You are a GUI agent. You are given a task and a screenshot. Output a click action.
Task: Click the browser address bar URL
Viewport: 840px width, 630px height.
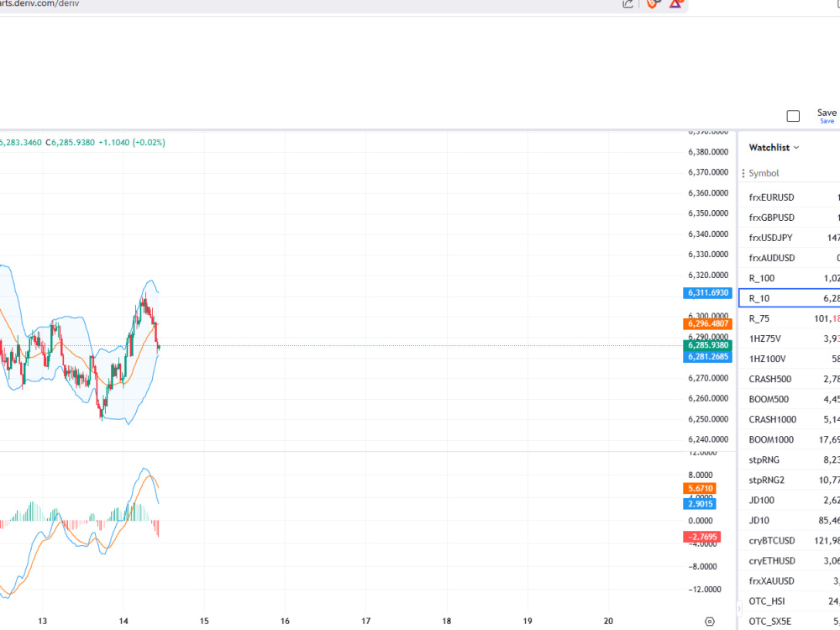pyautogui.click(x=39, y=3)
